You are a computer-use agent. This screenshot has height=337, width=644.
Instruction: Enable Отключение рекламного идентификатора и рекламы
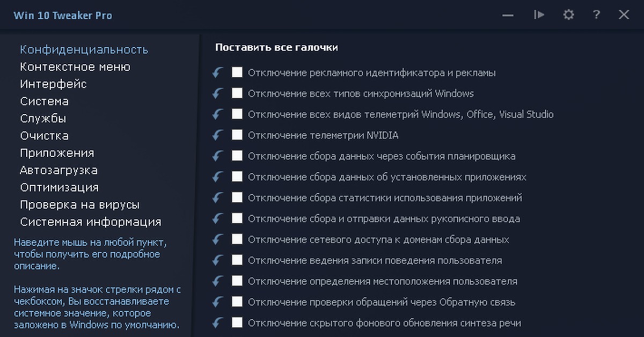[x=237, y=72]
